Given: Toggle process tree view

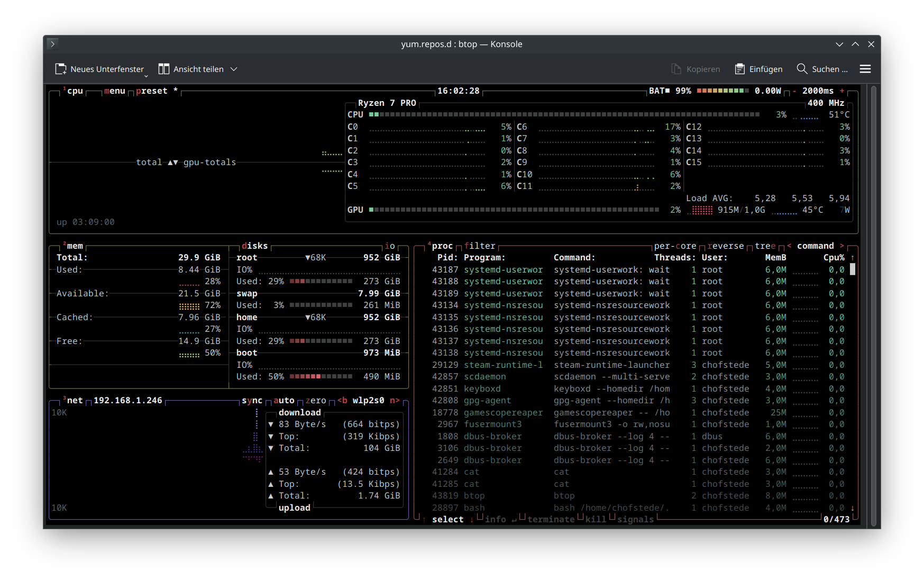Looking at the screenshot, I should point(765,246).
